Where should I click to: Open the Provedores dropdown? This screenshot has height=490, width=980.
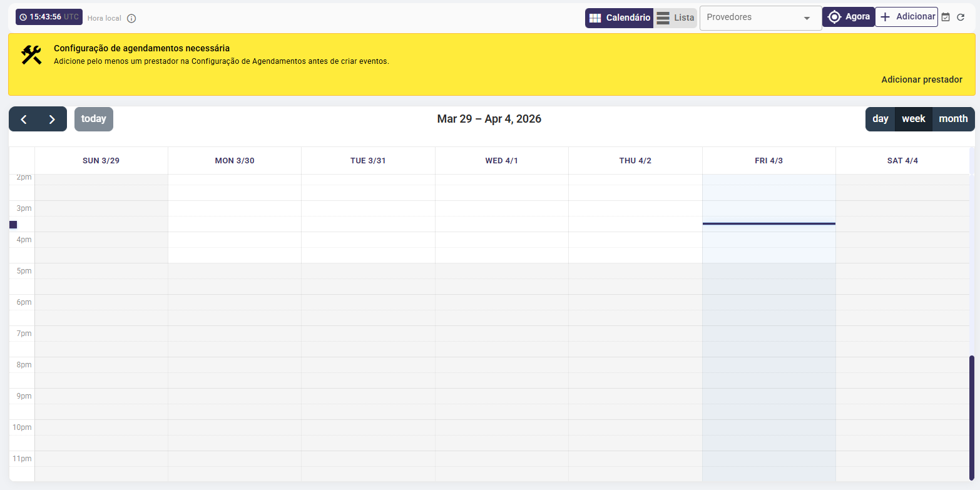point(760,18)
